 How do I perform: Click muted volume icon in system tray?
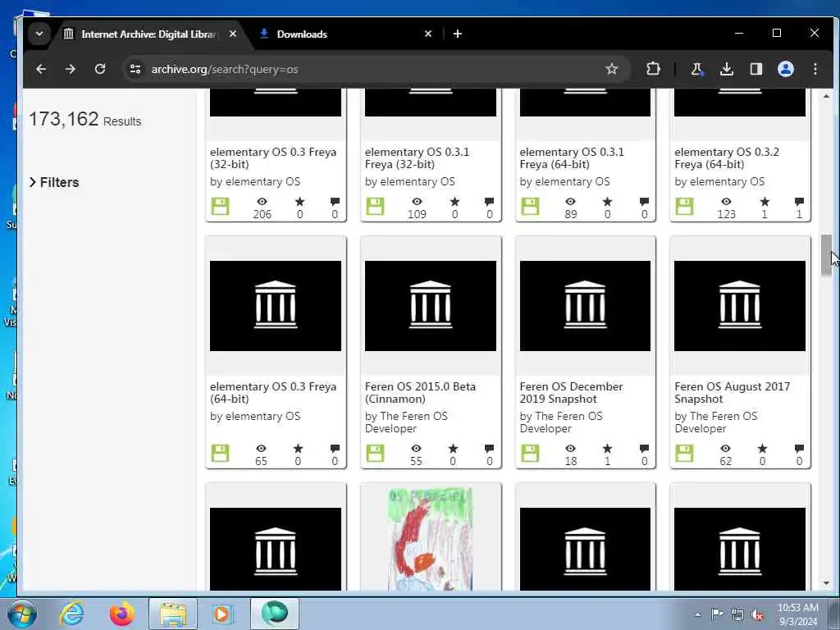(x=757, y=615)
